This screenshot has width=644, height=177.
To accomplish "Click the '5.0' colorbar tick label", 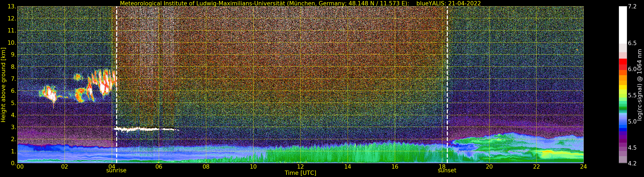I will [632, 122].
